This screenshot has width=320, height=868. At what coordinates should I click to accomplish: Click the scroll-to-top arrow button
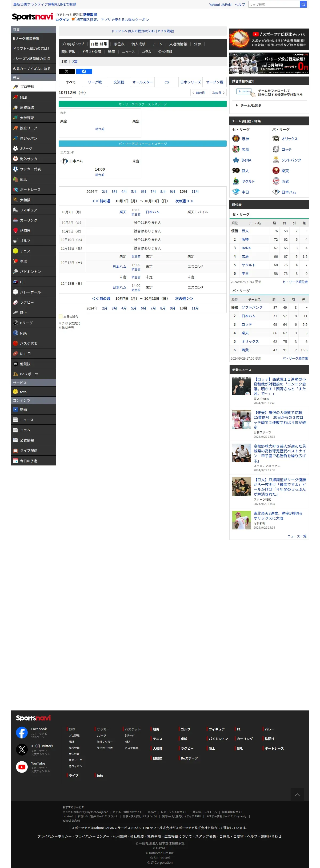click(x=297, y=794)
